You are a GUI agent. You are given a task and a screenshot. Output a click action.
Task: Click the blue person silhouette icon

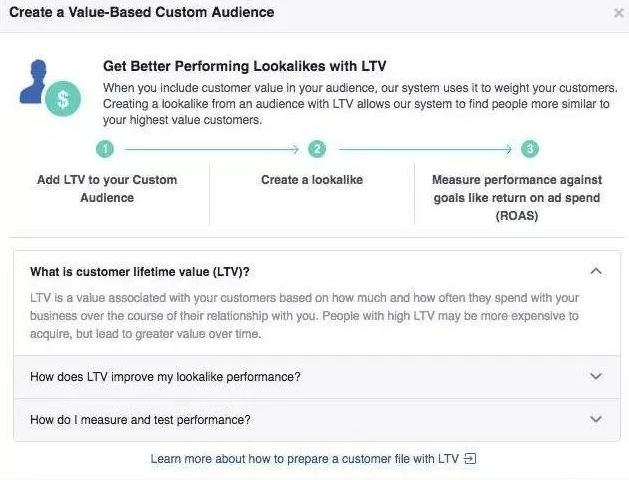coord(33,82)
